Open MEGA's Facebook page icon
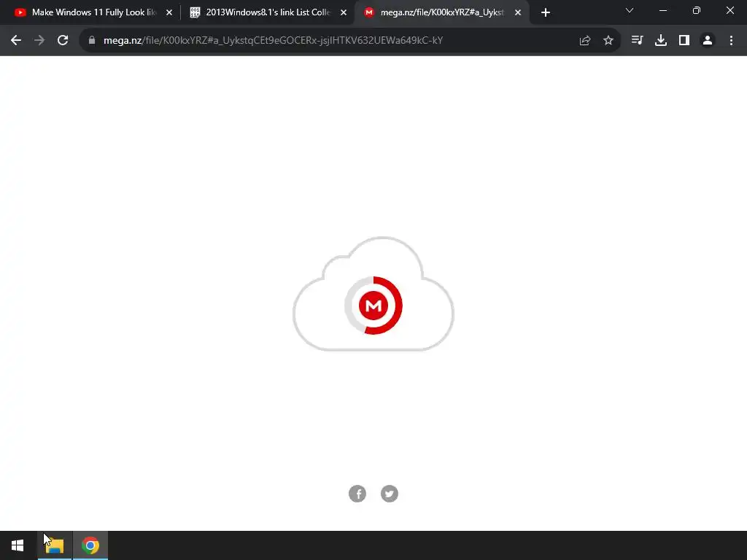 (357, 494)
